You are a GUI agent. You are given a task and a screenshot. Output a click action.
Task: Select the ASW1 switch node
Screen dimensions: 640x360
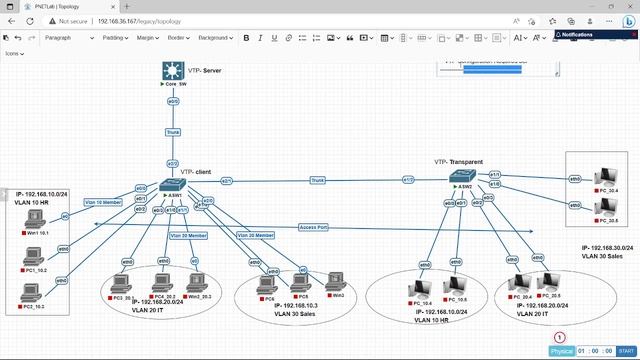(173, 185)
